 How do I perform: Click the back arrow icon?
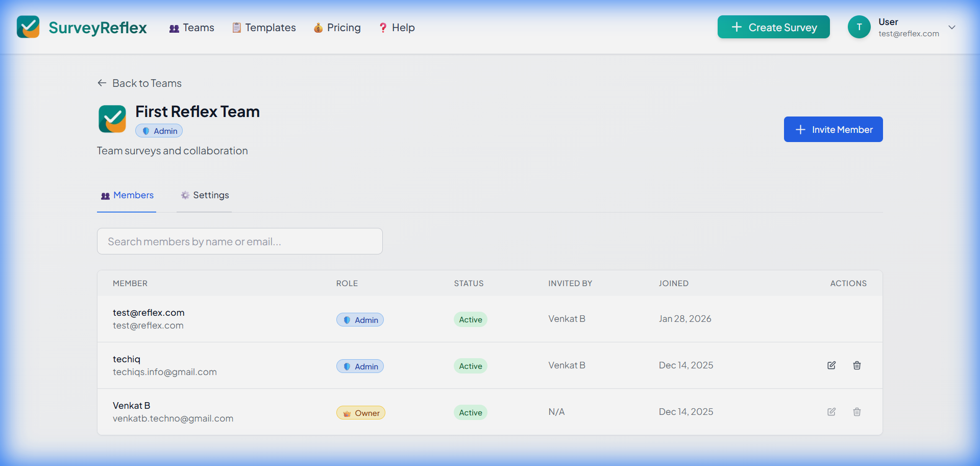pos(102,83)
